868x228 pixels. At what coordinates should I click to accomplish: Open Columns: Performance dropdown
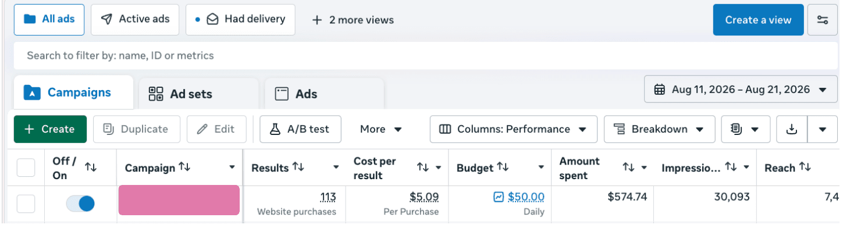pos(514,129)
